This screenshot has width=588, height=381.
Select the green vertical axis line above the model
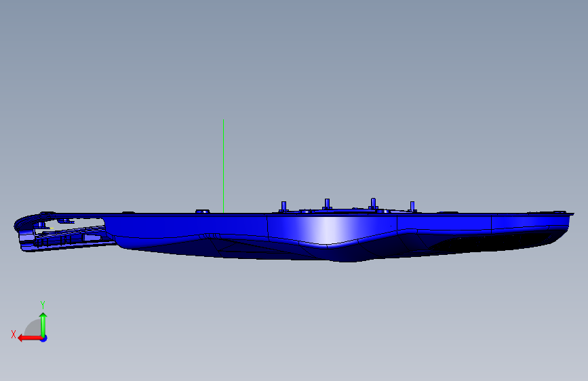pos(224,166)
